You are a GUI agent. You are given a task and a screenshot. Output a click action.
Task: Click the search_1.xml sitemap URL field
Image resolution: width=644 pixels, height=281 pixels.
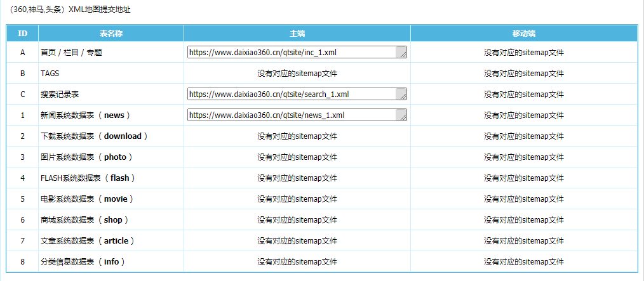click(292, 95)
